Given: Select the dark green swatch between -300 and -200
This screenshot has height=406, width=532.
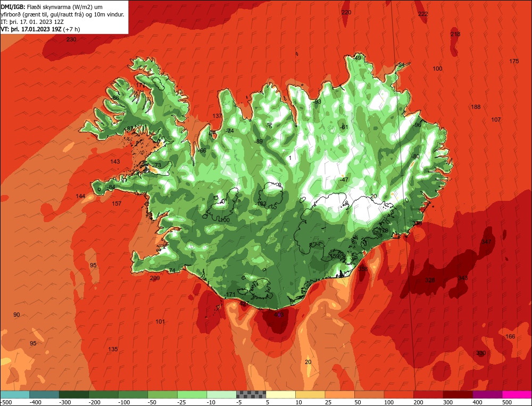Looking at the screenshot, I should tap(73, 394).
